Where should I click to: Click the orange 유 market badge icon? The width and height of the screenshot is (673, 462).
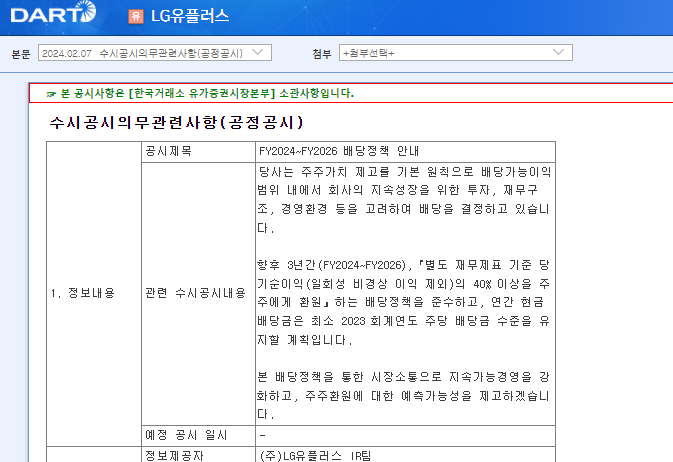[x=136, y=16]
